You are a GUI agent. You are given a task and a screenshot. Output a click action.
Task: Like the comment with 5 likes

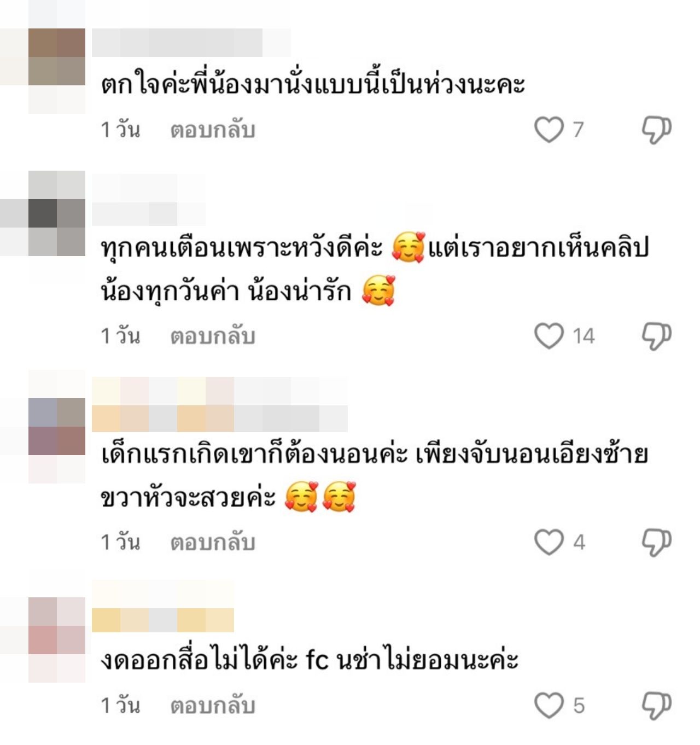(x=549, y=705)
